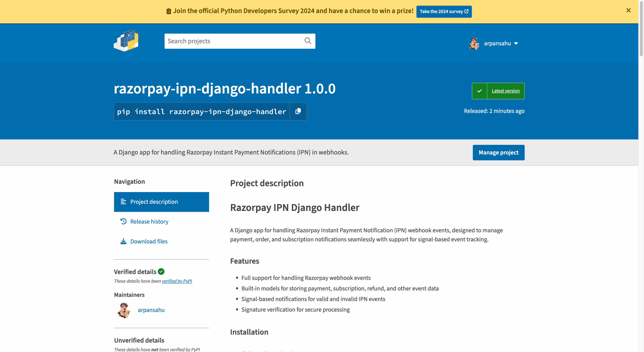Open the Release history tab
This screenshot has width=644, height=352.
[149, 222]
